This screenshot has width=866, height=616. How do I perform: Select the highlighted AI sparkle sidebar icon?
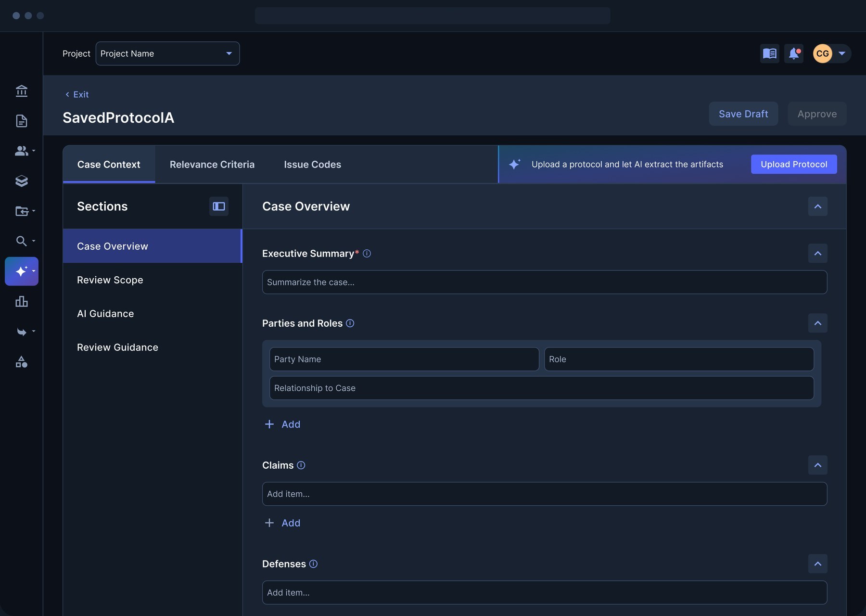click(22, 271)
